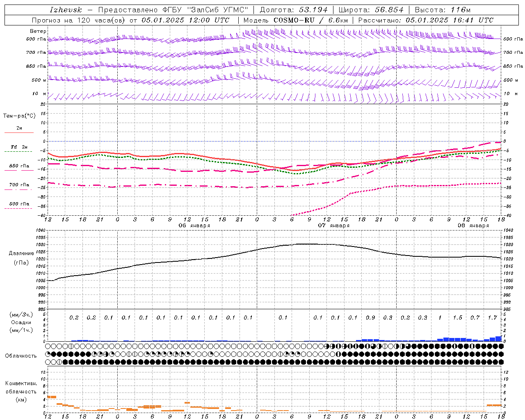
Task: Click the Td 2м legend entry
Action: tap(19, 147)
